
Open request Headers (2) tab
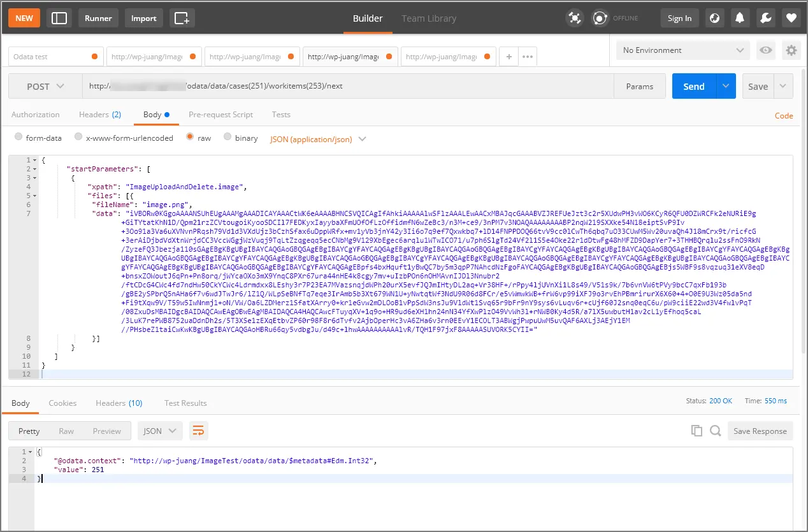[100, 115]
